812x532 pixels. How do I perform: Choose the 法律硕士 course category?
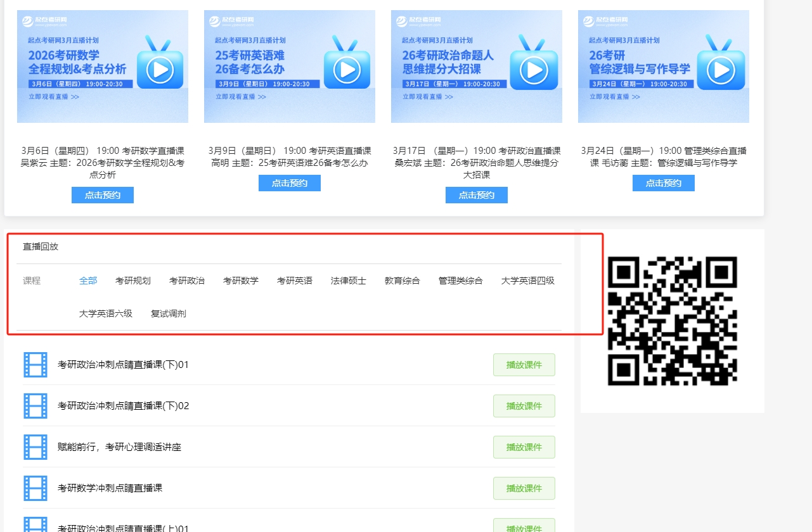pos(349,281)
